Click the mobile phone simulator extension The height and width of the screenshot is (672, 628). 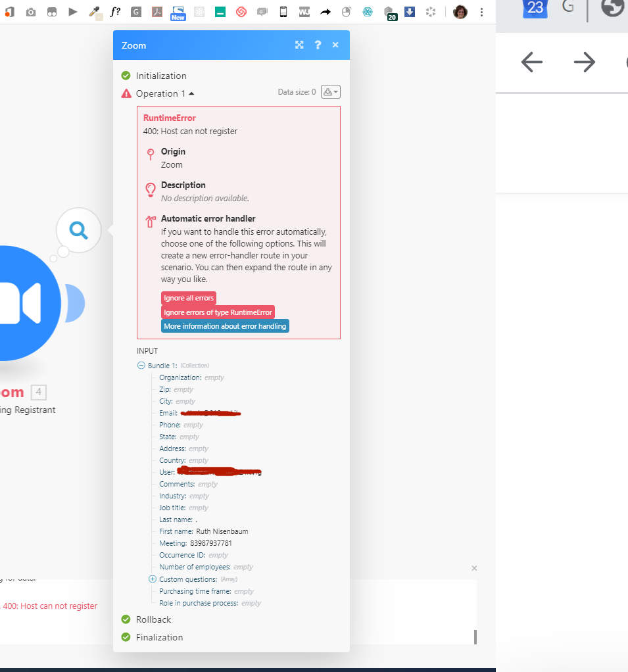pos(283,12)
